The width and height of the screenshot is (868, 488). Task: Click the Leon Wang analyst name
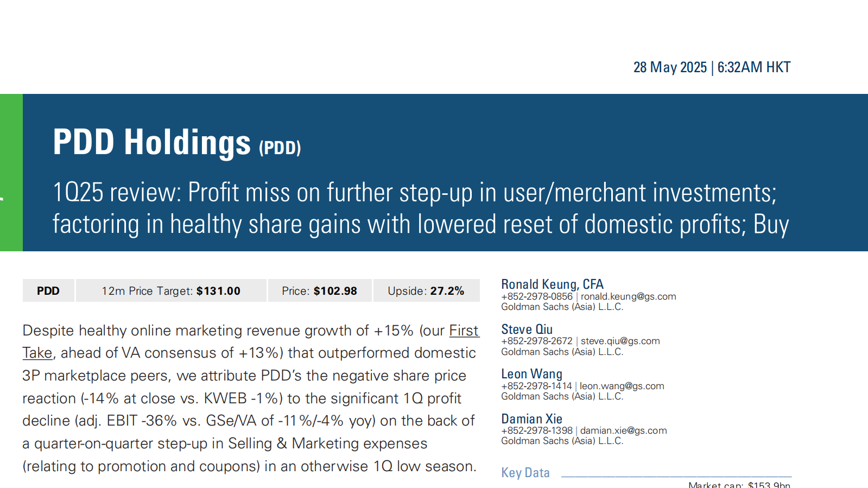(x=531, y=374)
